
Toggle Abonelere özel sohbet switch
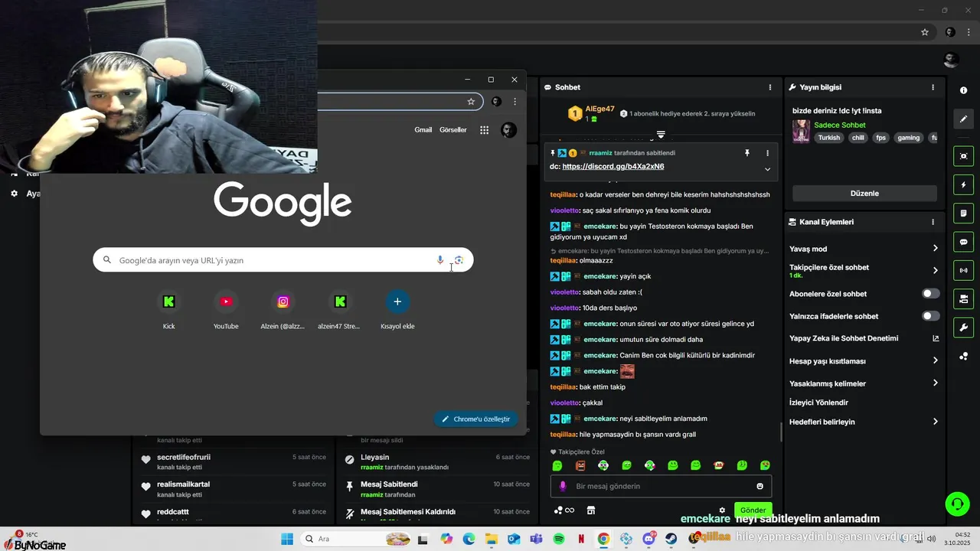(930, 294)
